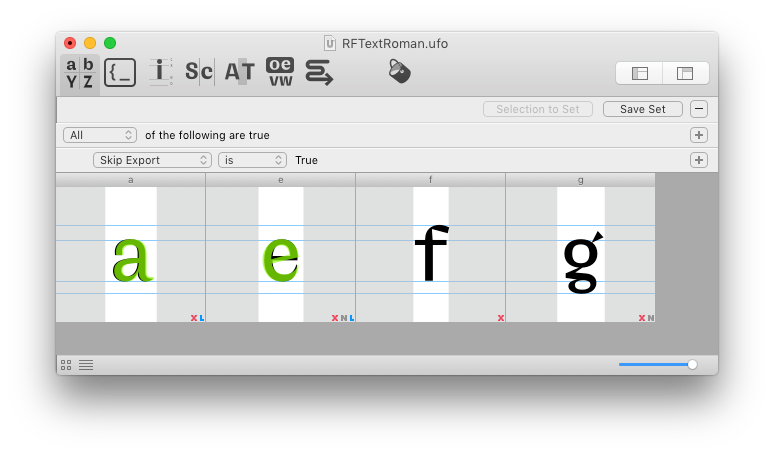This screenshot has width=774, height=455.
Task: Open the Font Overview glyph grid icon
Action: coord(79,73)
